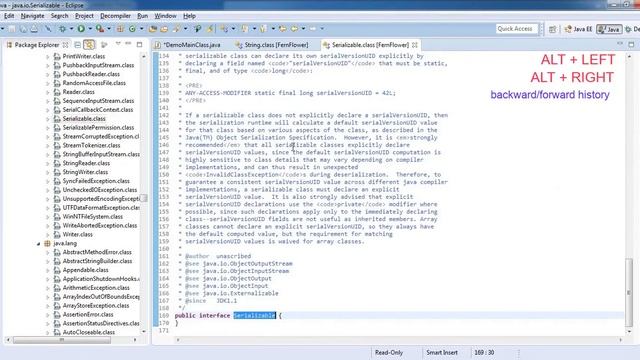Select StringReader.class in Package Explorer
640x360 pixels.
click(x=86, y=163)
